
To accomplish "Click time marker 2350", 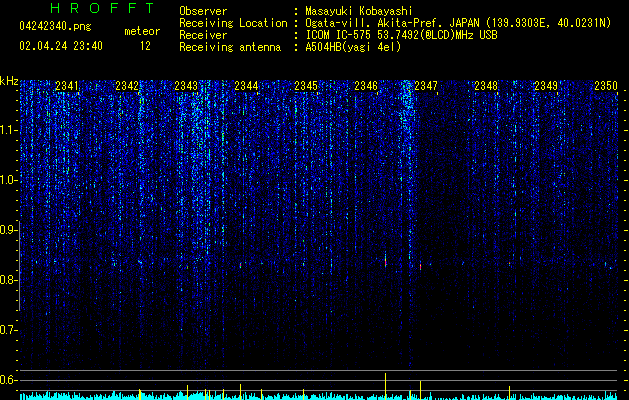I will pos(606,86).
